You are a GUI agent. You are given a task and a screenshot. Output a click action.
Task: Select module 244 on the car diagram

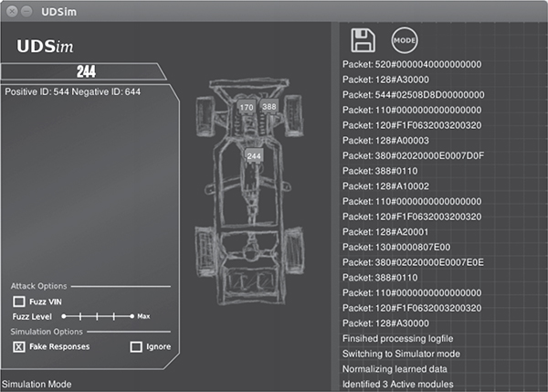click(x=255, y=156)
